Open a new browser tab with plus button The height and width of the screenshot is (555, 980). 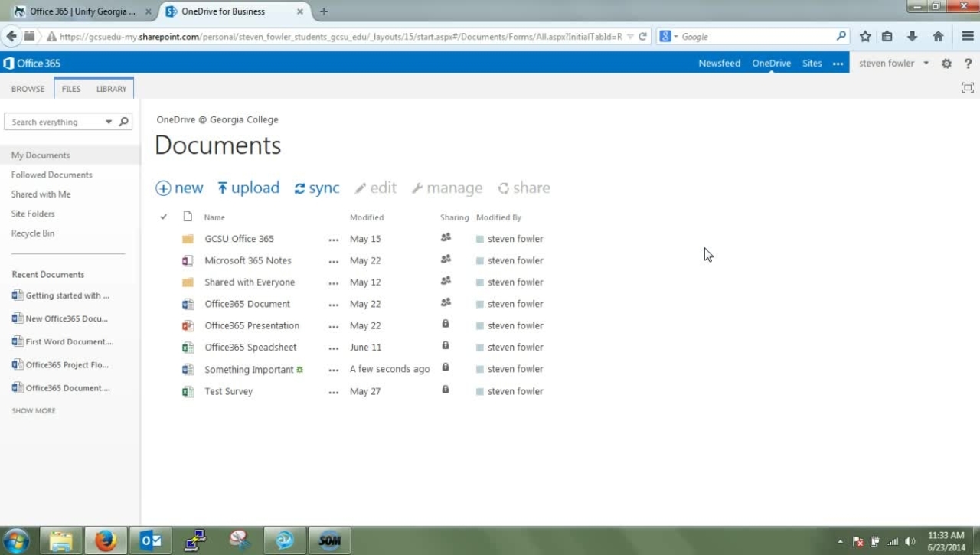coord(324,11)
